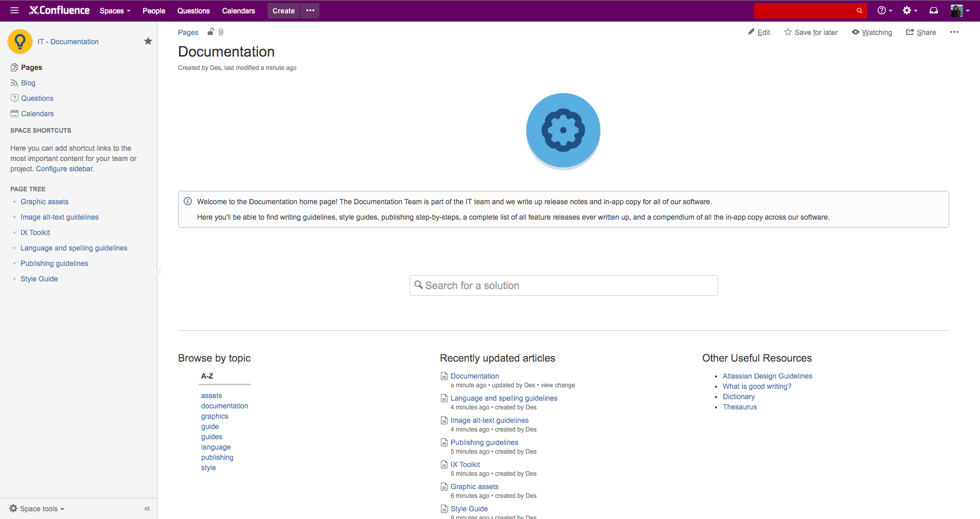Open Language and spelling guidelines recent article
This screenshot has height=519, width=980.
click(504, 398)
